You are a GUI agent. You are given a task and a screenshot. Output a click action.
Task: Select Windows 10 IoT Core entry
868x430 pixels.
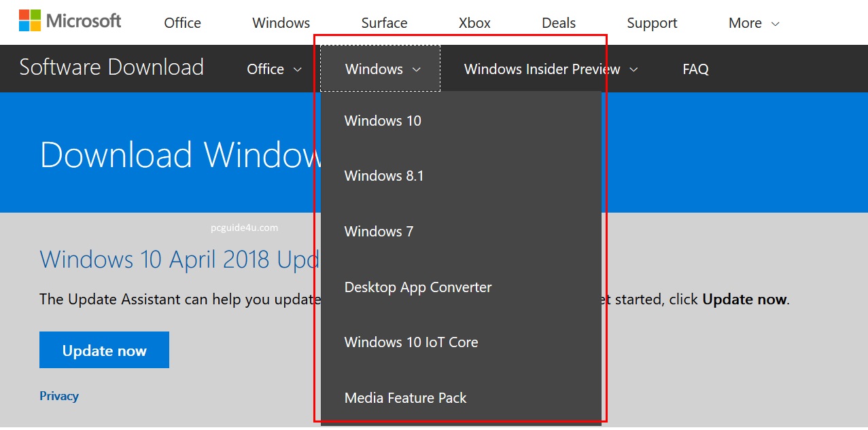point(411,342)
